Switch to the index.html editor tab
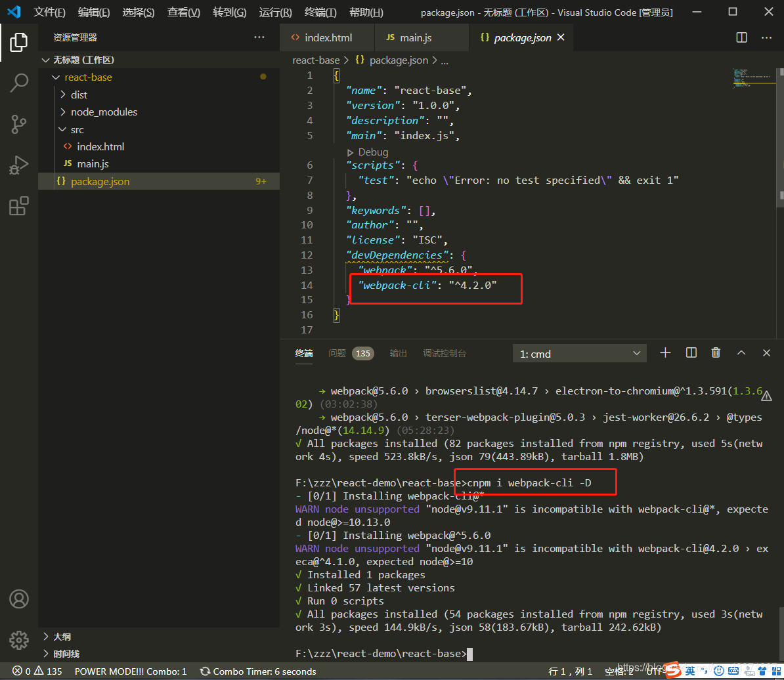This screenshot has width=784, height=680. tap(328, 37)
